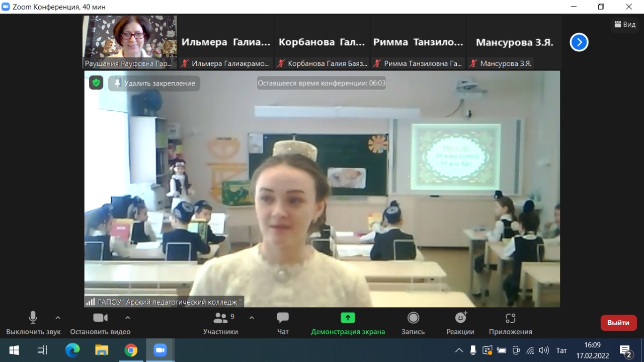The height and width of the screenshot is (362, 644).
Task: Start recording with the Запись button
Action: coord(413,323)
